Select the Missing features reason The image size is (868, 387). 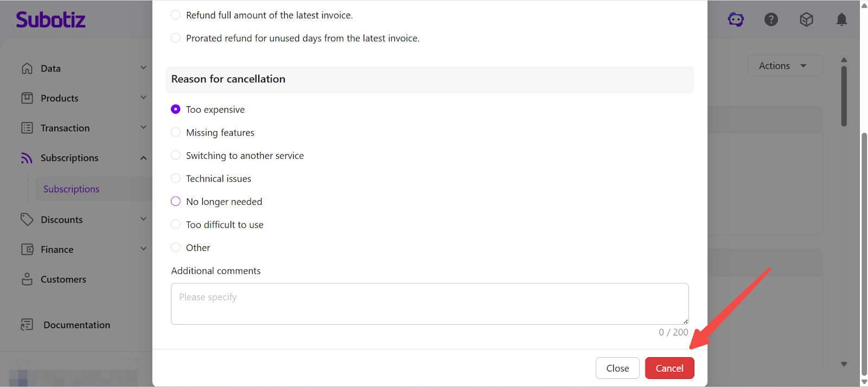coord(176,133)
